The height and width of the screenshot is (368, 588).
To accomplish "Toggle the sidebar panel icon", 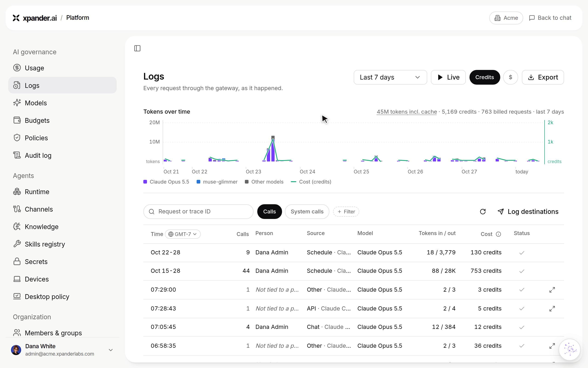I will point(137,48).
